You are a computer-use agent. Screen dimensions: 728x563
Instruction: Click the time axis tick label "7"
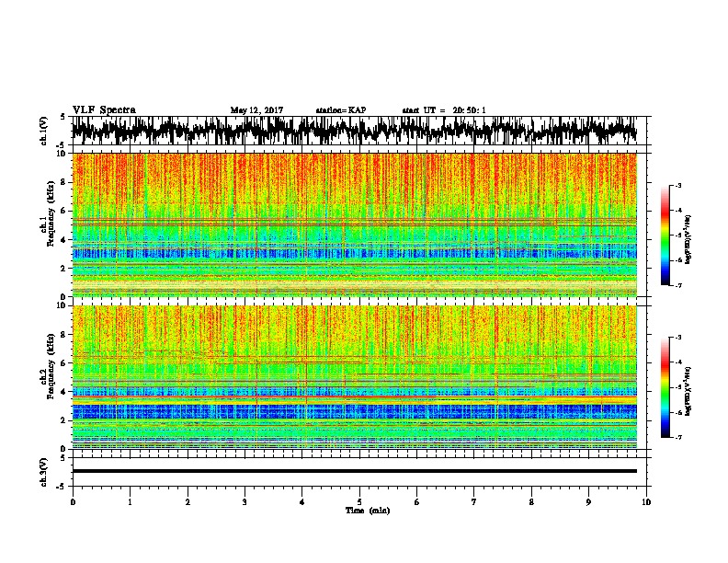474,502
